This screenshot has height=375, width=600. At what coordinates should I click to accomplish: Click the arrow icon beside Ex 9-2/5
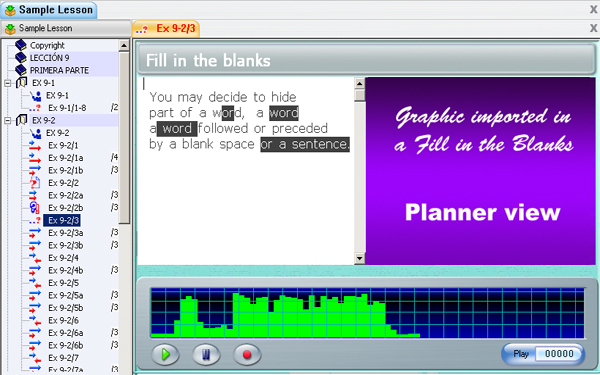35,283
